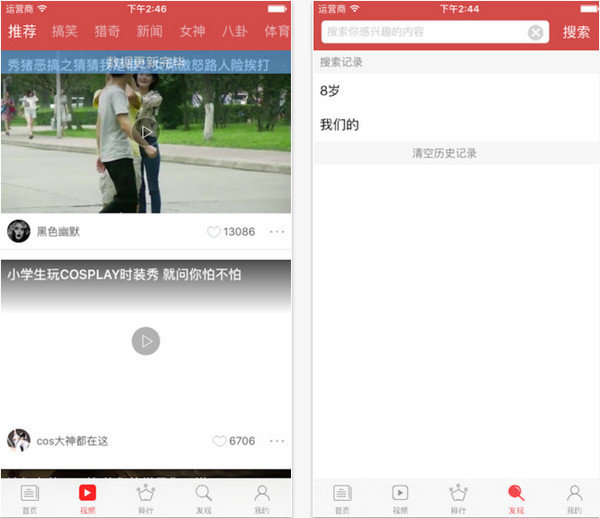Open the cos大神都在这 channel name
Image resolution: width=600 pixels, height=518 pixels.
(72, 441)
